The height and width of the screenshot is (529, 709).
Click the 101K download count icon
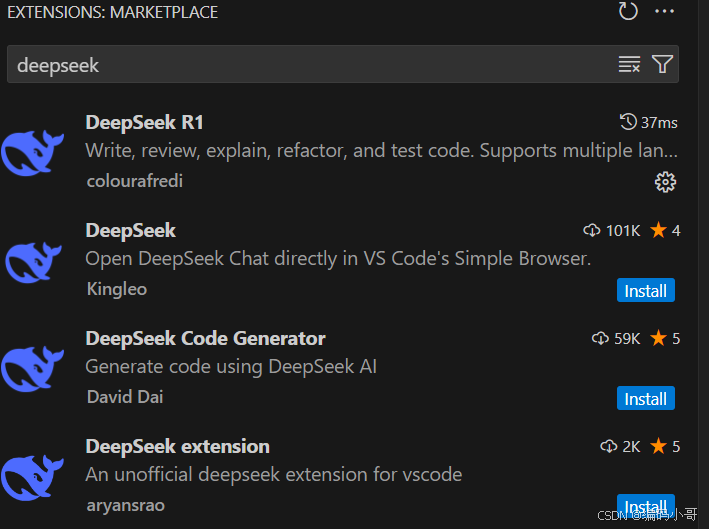591,231
